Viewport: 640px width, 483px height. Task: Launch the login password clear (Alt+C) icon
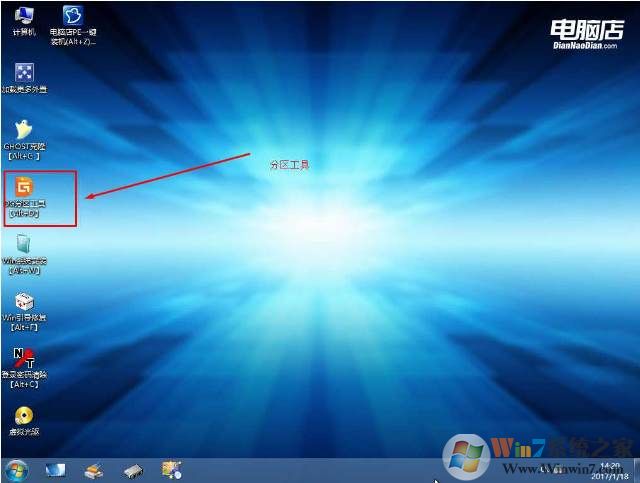pos(24,368)
